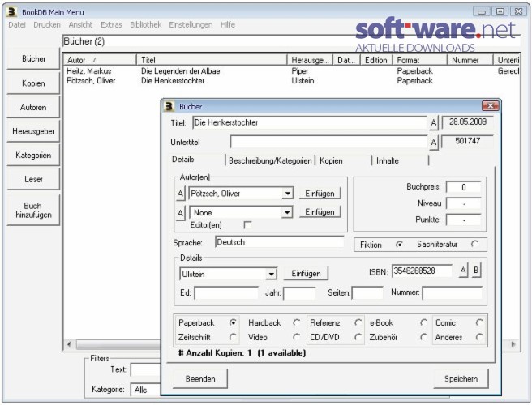Viewport: 532px width, 405px height.
Task: Click Bücher sidebar button
Action: pos(33,58)
